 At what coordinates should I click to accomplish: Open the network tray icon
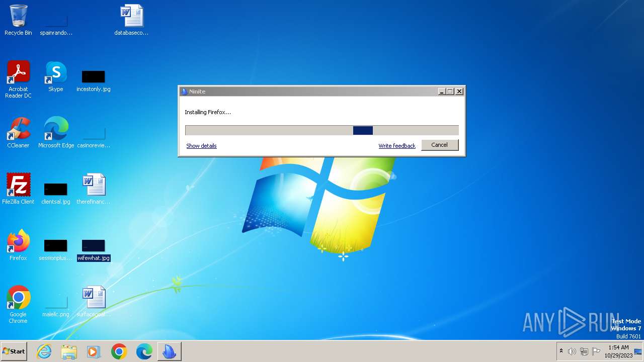point(584,351)
